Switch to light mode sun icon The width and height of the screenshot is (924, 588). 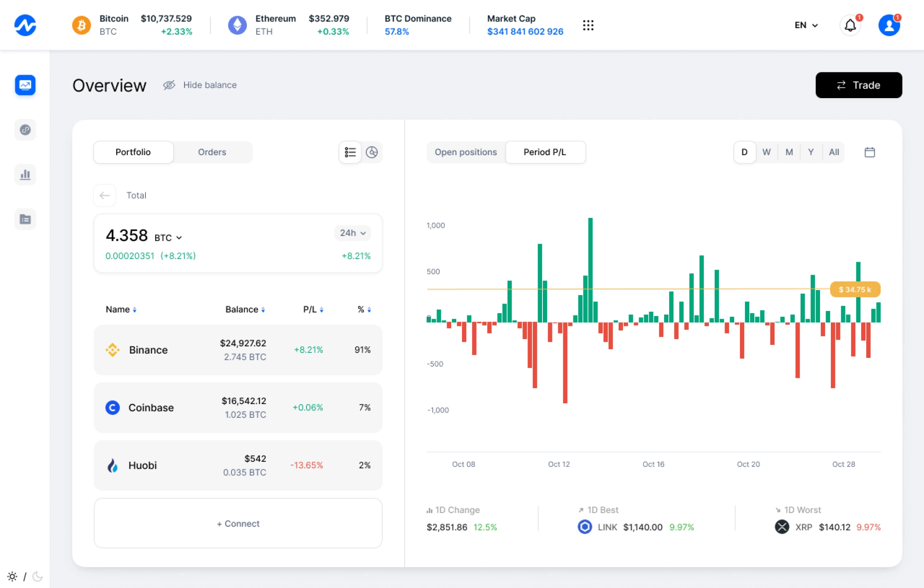point(12,576)
